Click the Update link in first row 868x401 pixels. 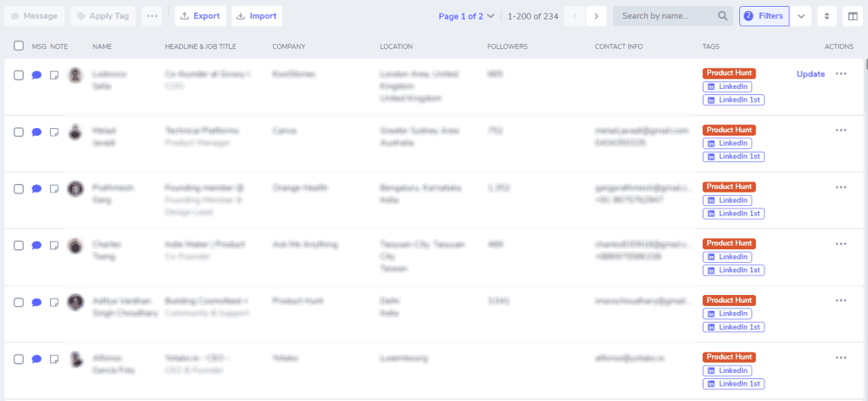coord(810,75)
